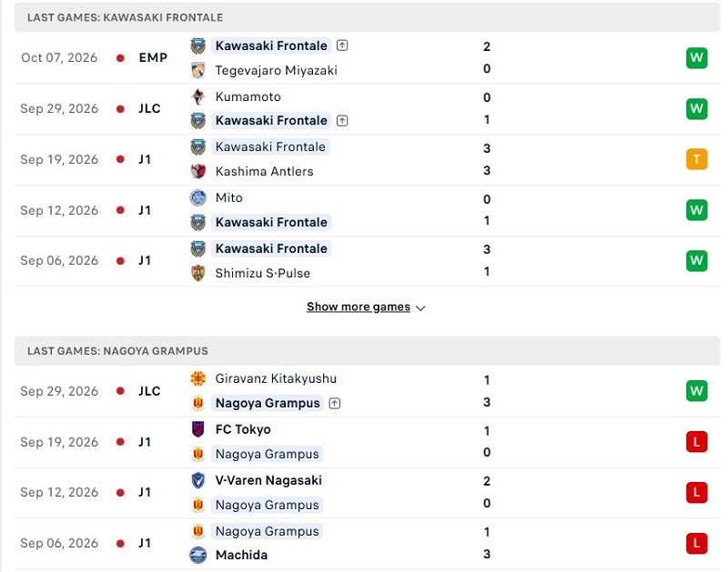
Task: Expand list with Show more games
Action: coord(358,306)
